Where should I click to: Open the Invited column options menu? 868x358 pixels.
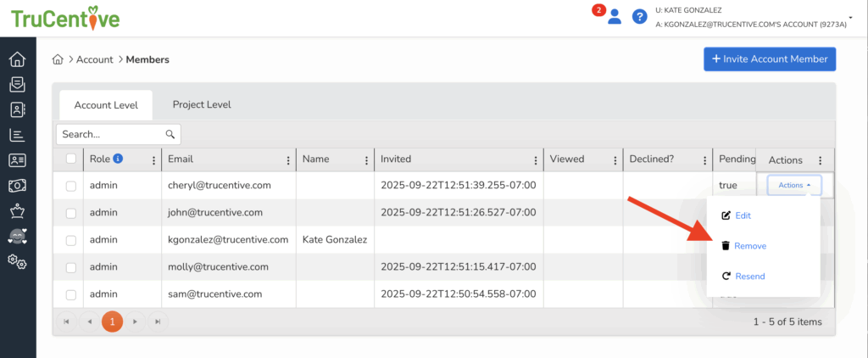534,159
